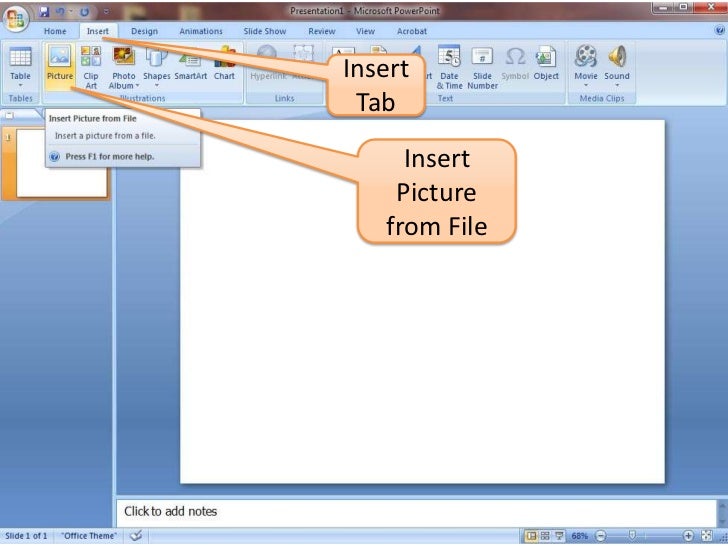Expand the Shapes dropdown arrow
Image resolution: width=728 pixels, height=546 pixels.
[x=156, y=86]
